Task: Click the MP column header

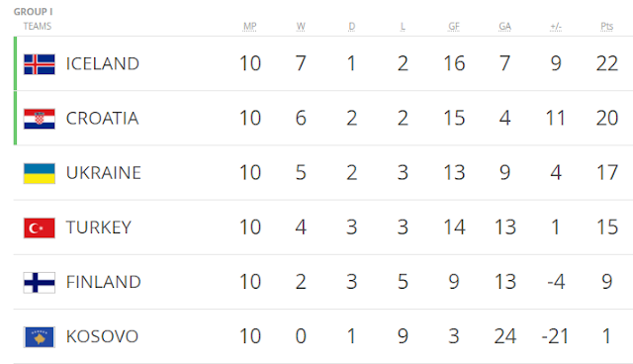Action: pos(250,27)
